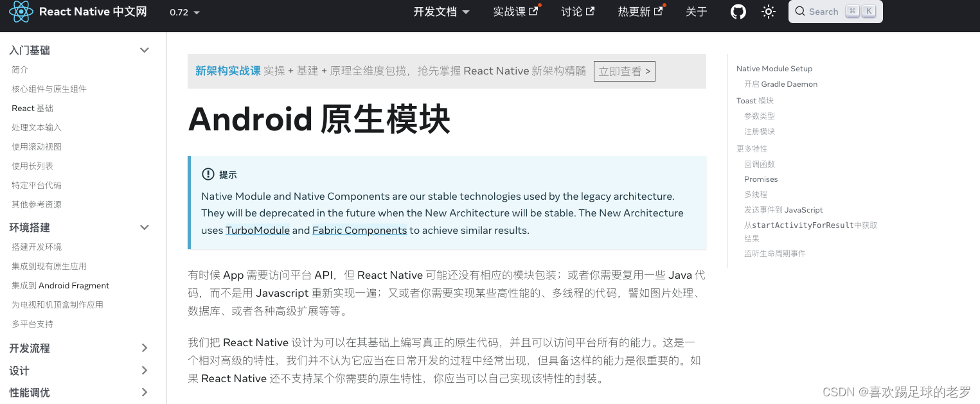
Task: Jump to 注册模块 section
Action: coord(760,132)
